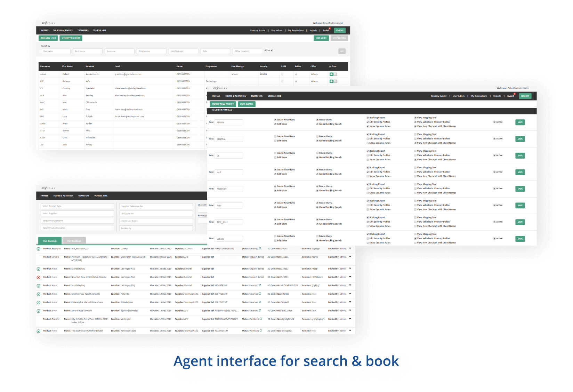Open Select Supplier dropdown
This screenshot has width=573, height=392.
pyautogui.click(x=77, y=214)
